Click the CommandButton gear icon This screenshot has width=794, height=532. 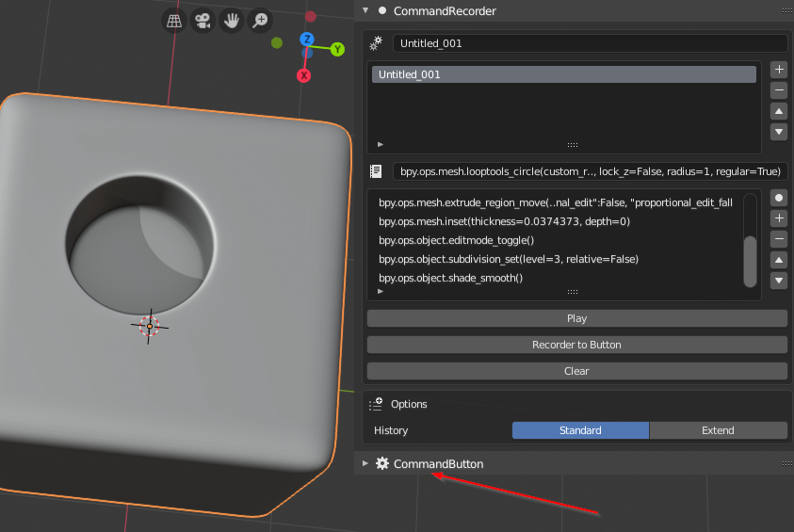(x=382, y=463)
